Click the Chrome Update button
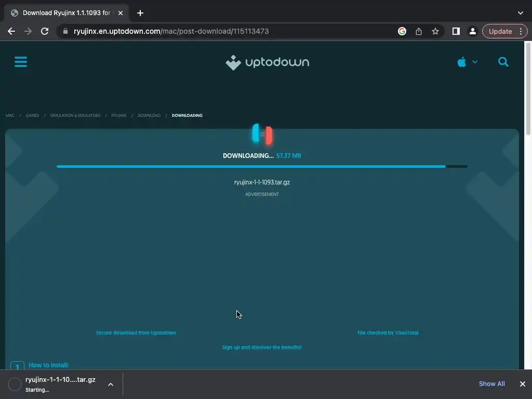This screenshot has width=532, height=399. 500,31
